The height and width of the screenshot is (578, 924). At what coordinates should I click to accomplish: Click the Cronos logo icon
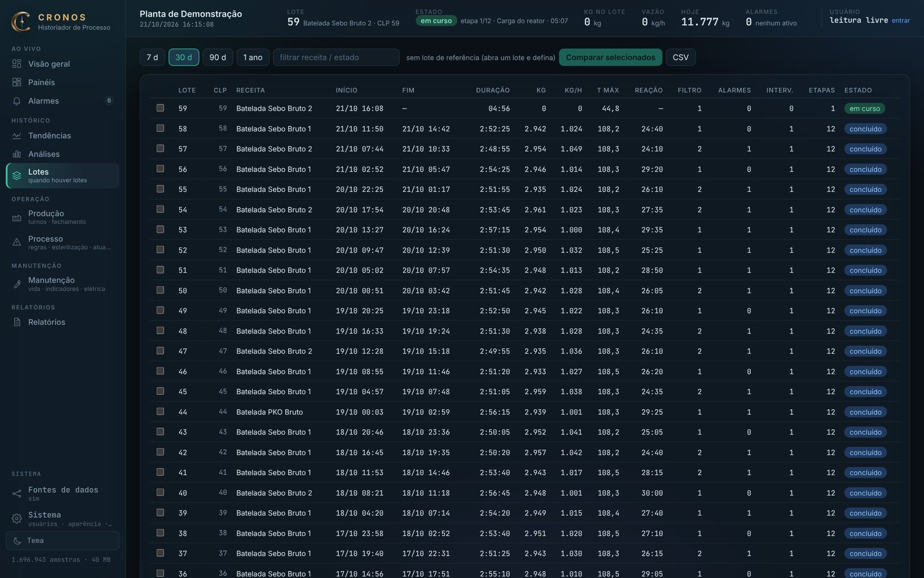tap(21, 21)
